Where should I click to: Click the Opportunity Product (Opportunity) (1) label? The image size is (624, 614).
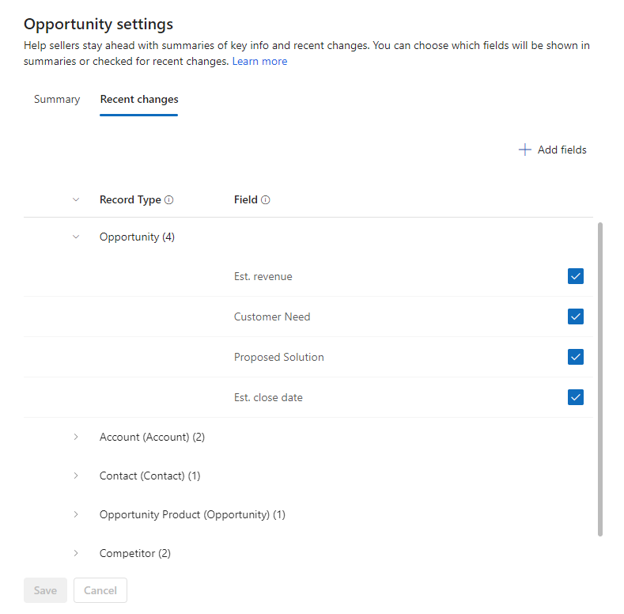click(x=192, y=515)
